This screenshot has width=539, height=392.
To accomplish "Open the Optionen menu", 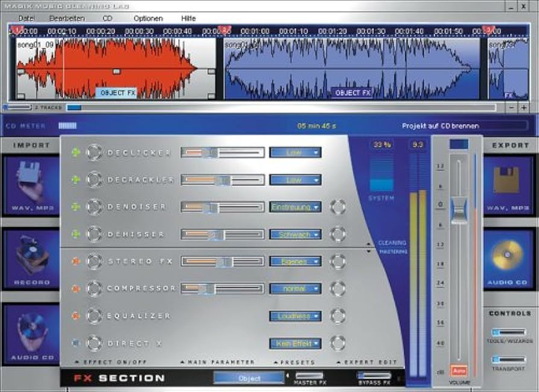I will (148, 18).
